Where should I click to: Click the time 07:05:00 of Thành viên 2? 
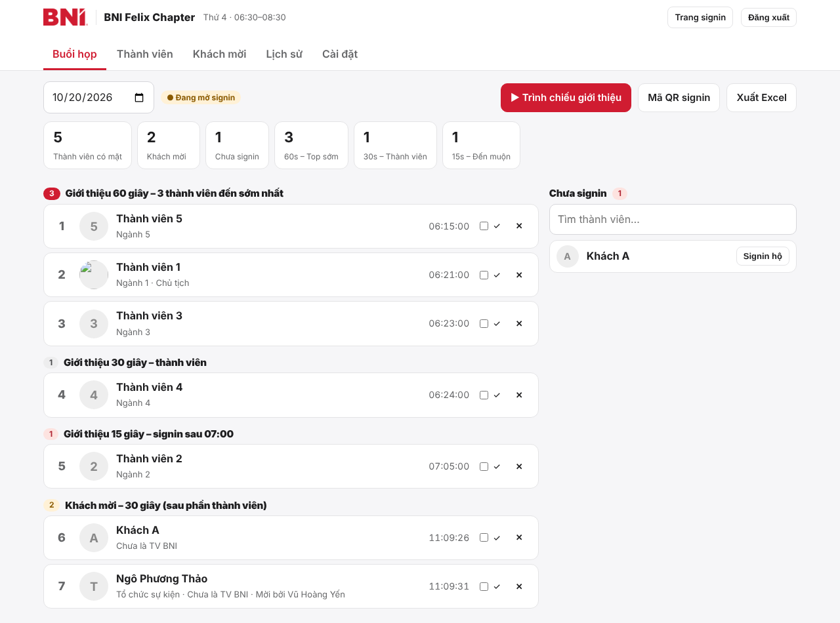tap(449, 466)
